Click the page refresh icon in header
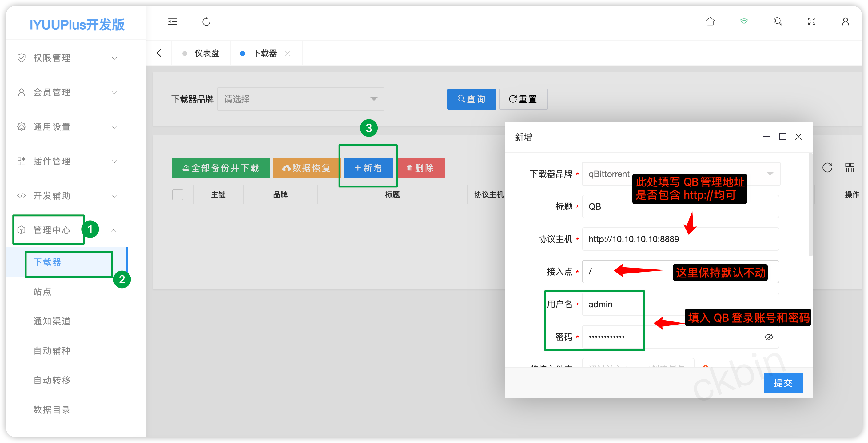Viewport: 868px width, 443px height. (206, 22)
